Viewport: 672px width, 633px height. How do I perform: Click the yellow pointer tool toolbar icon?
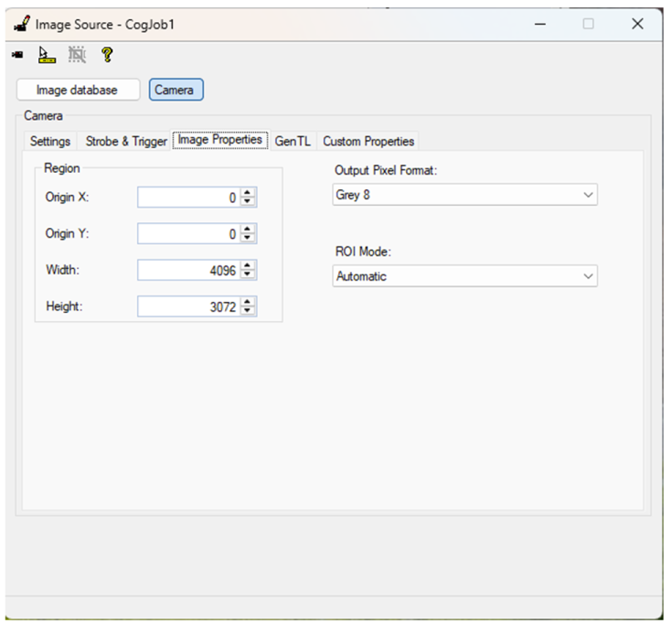(x=47, y=56)
